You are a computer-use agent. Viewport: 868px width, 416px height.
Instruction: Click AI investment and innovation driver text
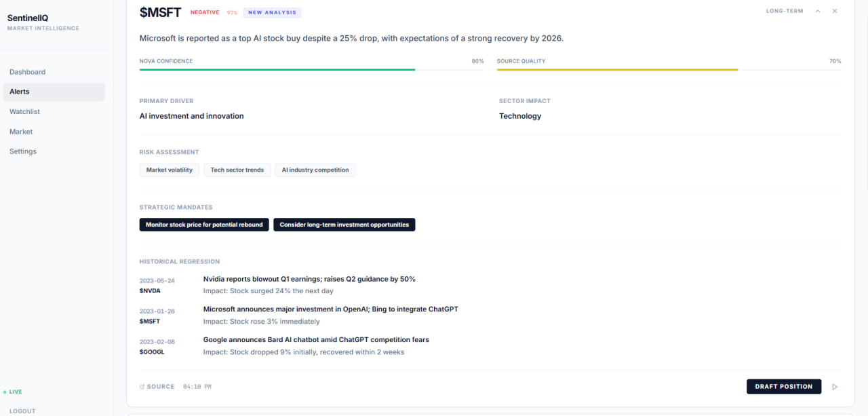[x=191, y=116]
